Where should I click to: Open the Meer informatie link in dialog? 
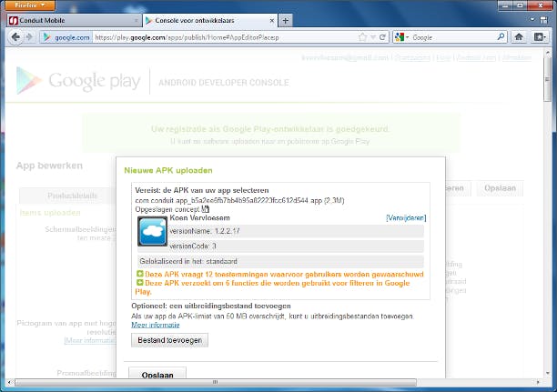pos(156,325)
